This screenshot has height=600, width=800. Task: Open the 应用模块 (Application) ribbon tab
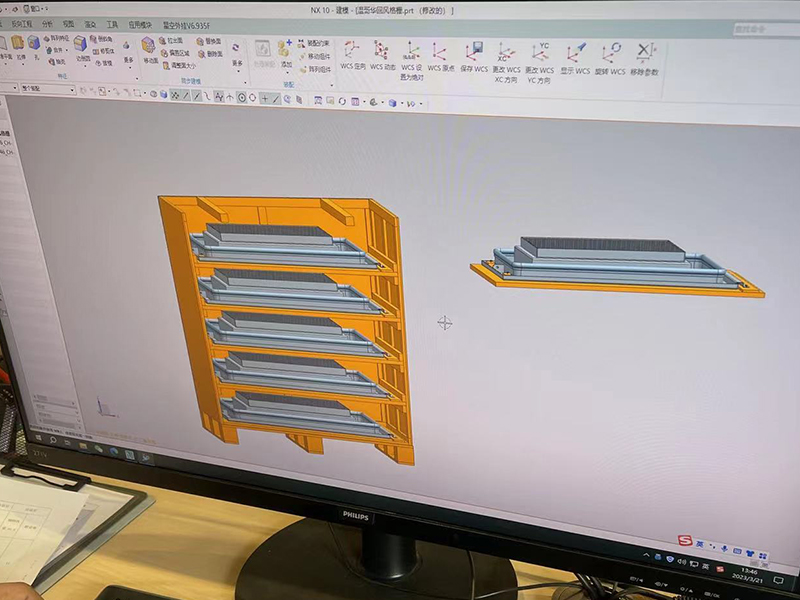click(140, 21)
